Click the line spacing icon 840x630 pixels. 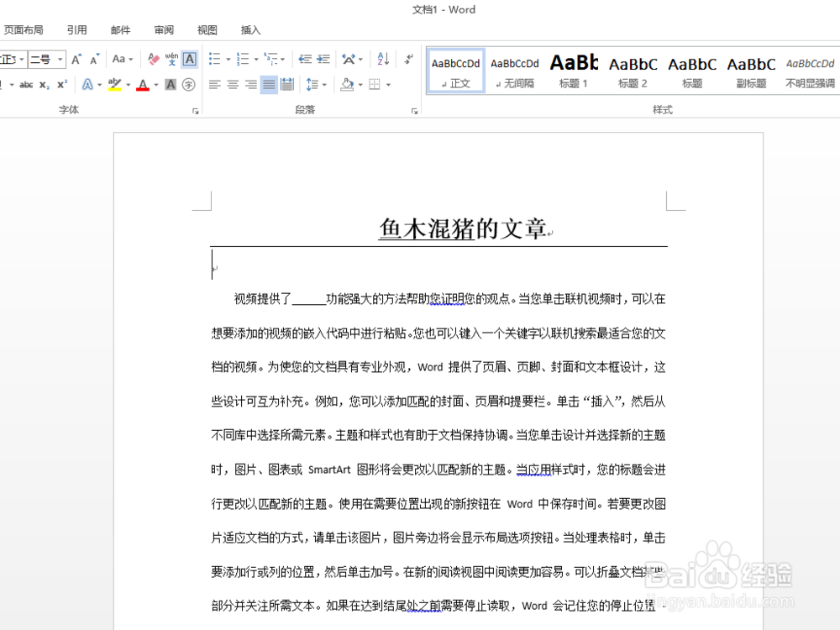312,85
